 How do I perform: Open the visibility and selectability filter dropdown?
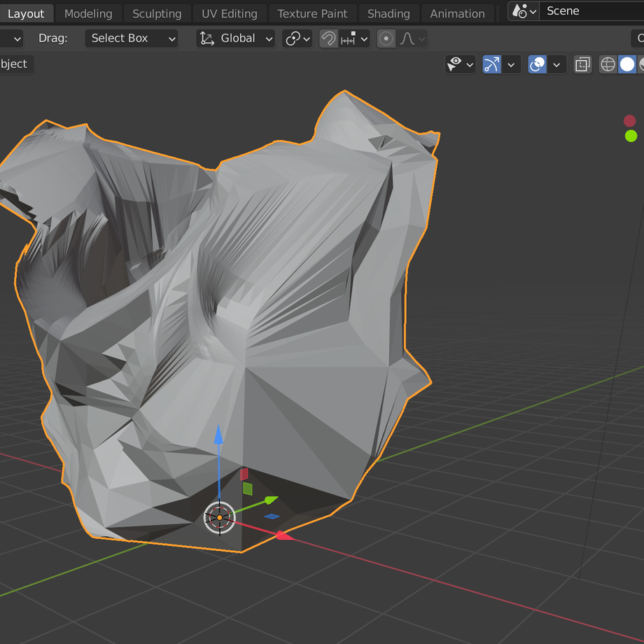[x=461, y=64]
